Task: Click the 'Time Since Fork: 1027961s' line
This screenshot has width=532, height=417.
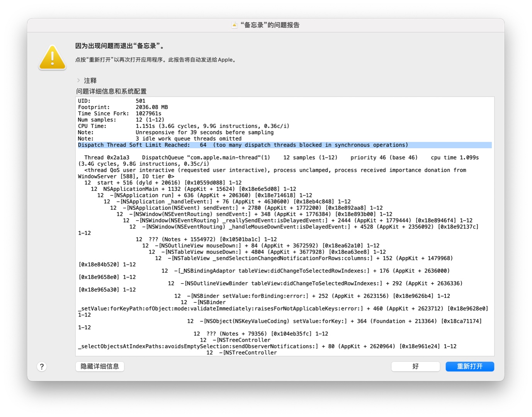Action: 120,114
